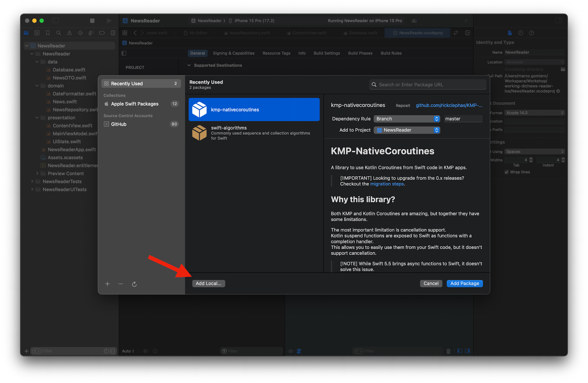The image size is (588, 383).
Task: Open Dependency Rule Branch dropdown
Action: point(407,119)
